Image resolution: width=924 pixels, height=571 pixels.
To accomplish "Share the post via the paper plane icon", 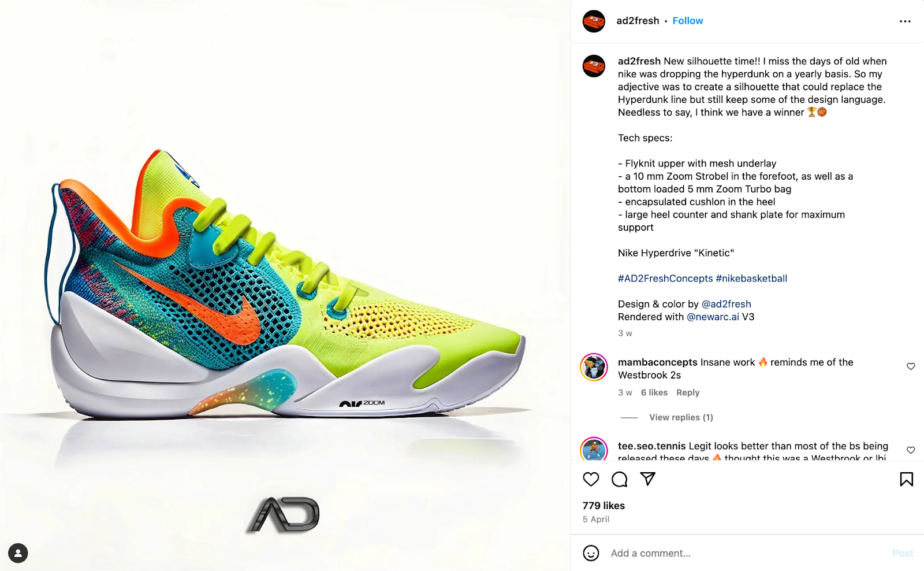I will (x=648, y=479).
